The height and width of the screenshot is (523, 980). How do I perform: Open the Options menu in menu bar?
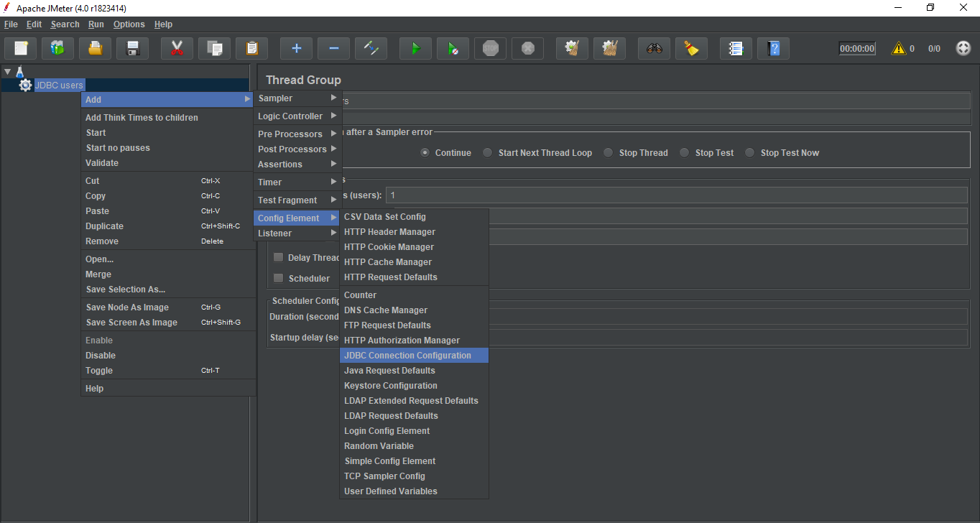pos(129,24)
